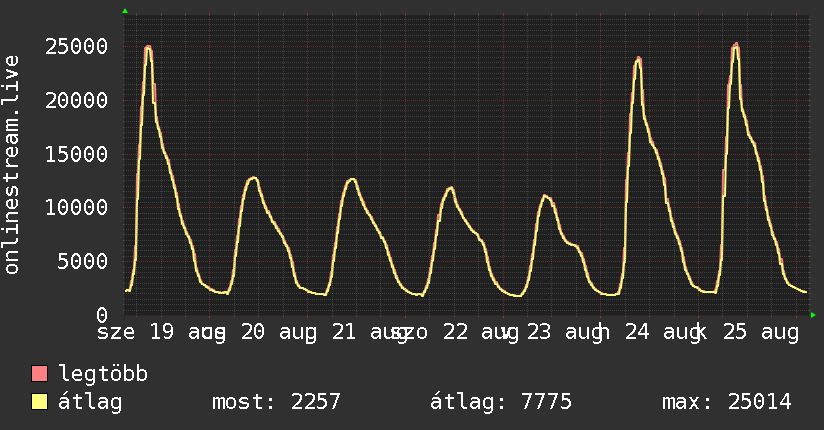Click the 10000 y-axis label
Image resolution: width=824 pixels, height=430 pixels.
click(x=77, y=208)
